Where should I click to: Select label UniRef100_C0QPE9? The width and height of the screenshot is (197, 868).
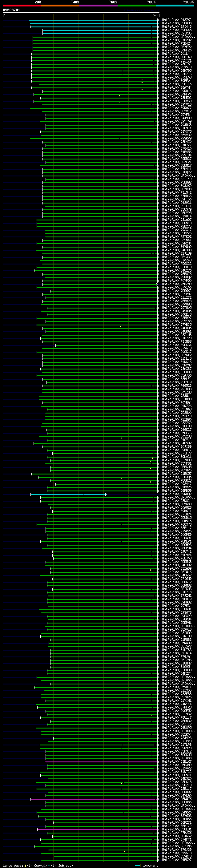(x=176, y=535)
